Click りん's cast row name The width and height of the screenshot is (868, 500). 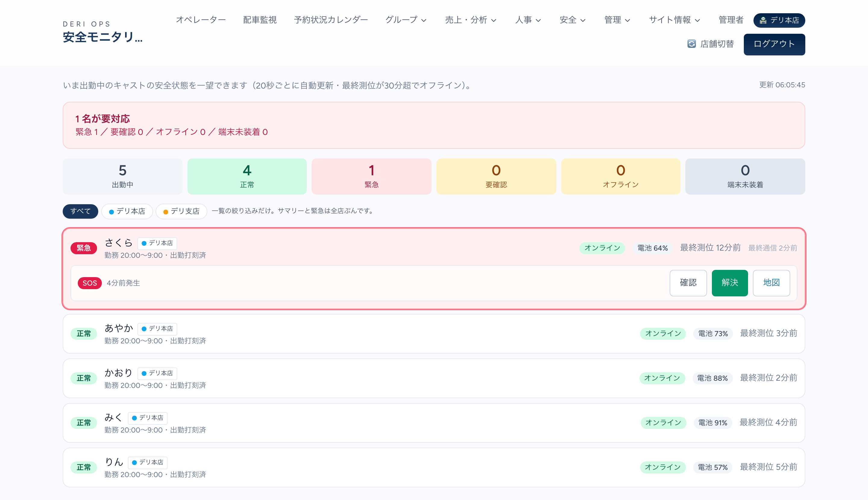coord(114,462)
